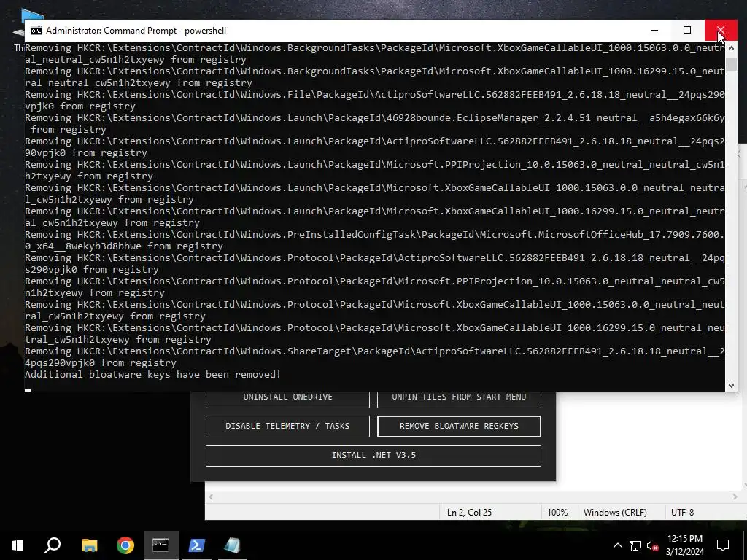Open the Command Prompt window system menu icon
This screenshot has width=747, height=560.
tap(36, 31)
